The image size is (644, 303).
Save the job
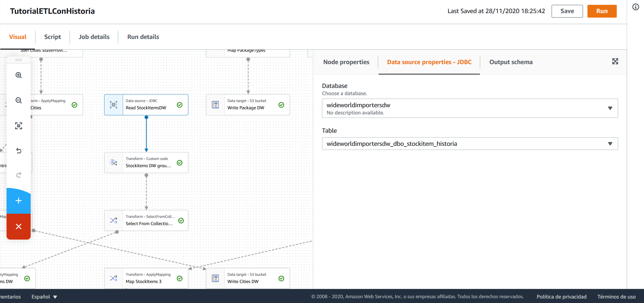(x=567, y=11)
